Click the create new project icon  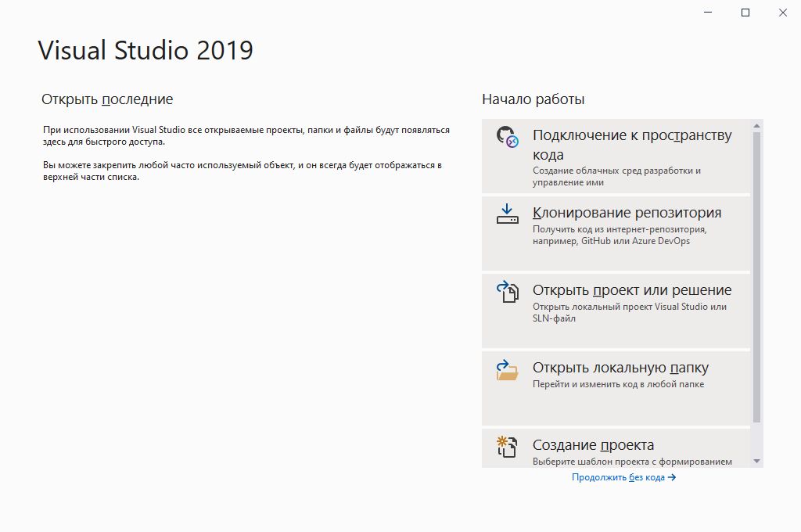507,447
